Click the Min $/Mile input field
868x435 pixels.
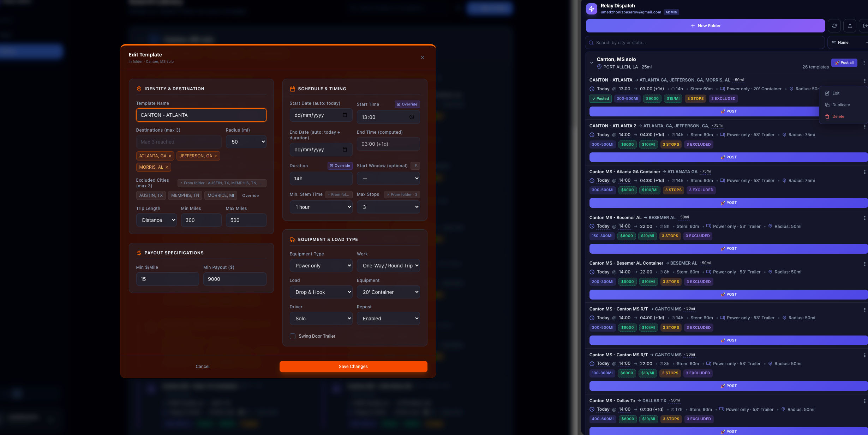pos(167,279)
